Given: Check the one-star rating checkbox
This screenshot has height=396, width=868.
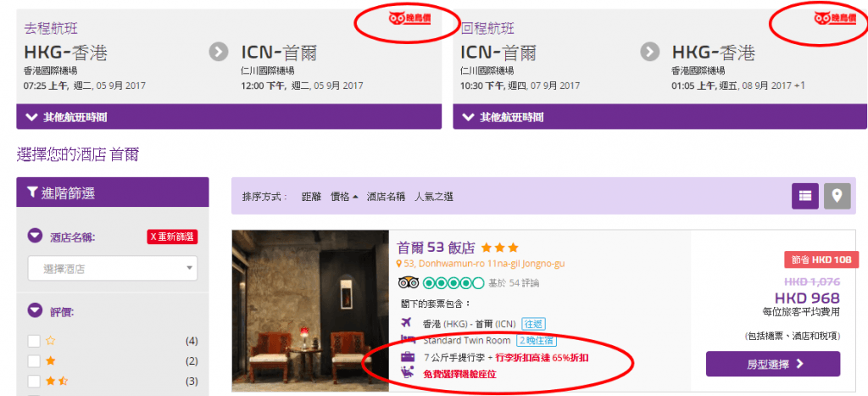Looking at the screenshot, I should pos(34,361).
